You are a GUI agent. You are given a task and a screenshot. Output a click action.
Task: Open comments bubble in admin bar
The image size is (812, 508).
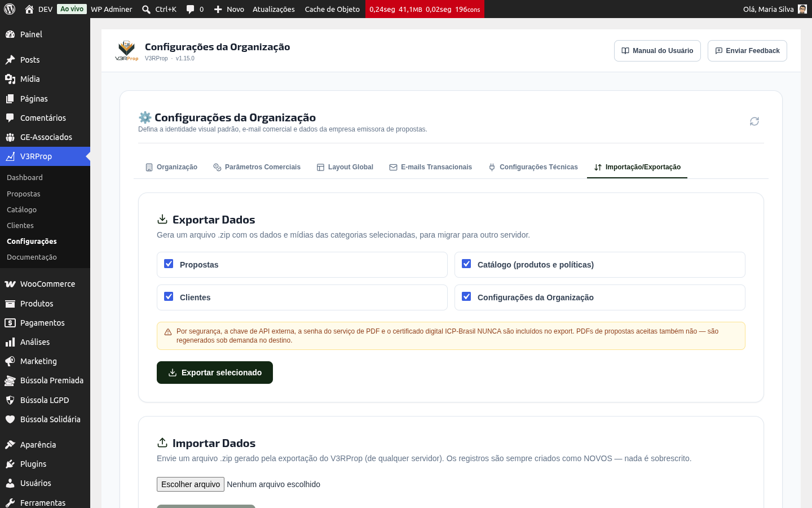click(191, 9)
